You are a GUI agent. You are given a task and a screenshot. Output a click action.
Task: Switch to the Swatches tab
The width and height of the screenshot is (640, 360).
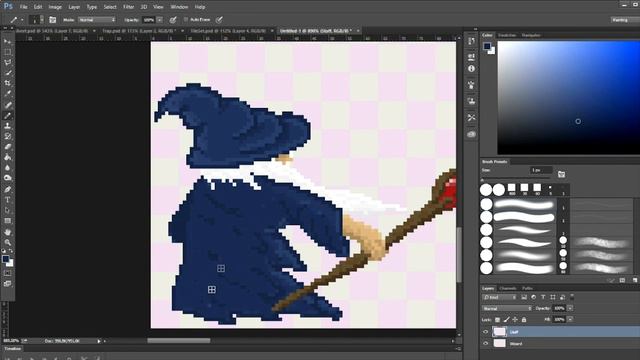point(507,35)
